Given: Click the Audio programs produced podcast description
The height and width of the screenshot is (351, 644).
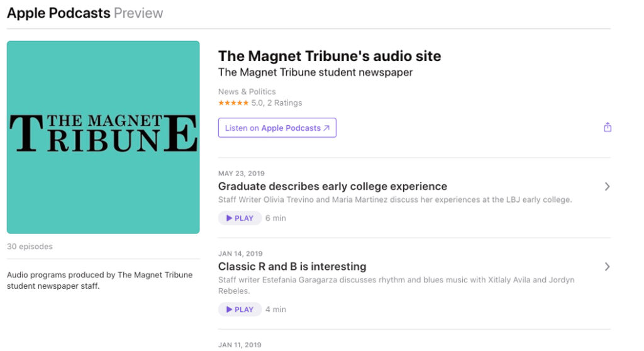Looking at the screenshot, I should [x=99, y=281].
